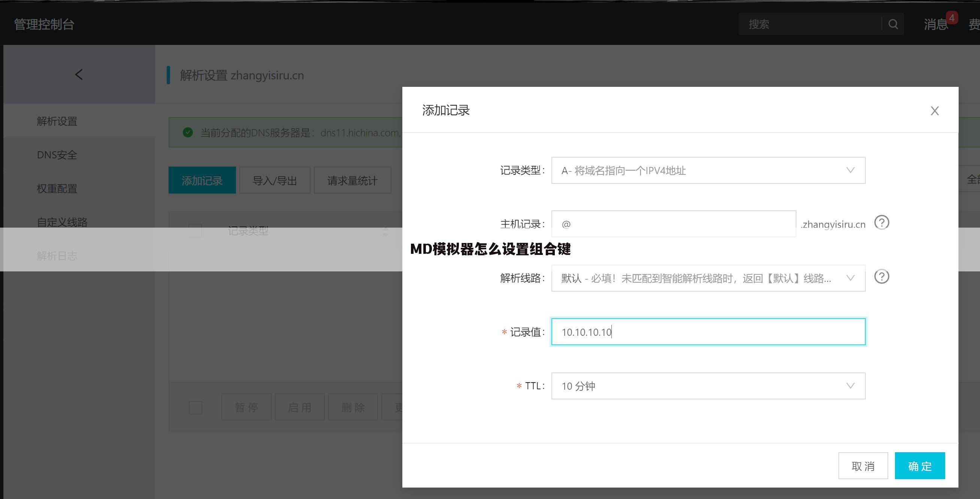This screenshot has height=499, width=980.
Task: Click 取消 in the dialog
Action: [863, 466]
